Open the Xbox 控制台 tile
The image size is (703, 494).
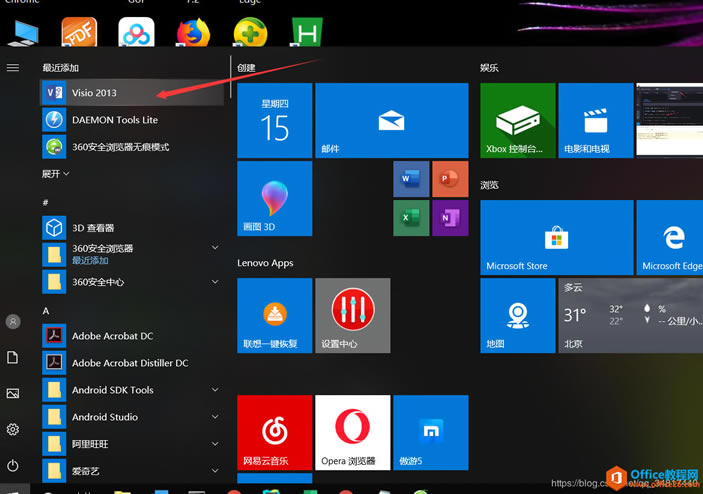[517, 120]
